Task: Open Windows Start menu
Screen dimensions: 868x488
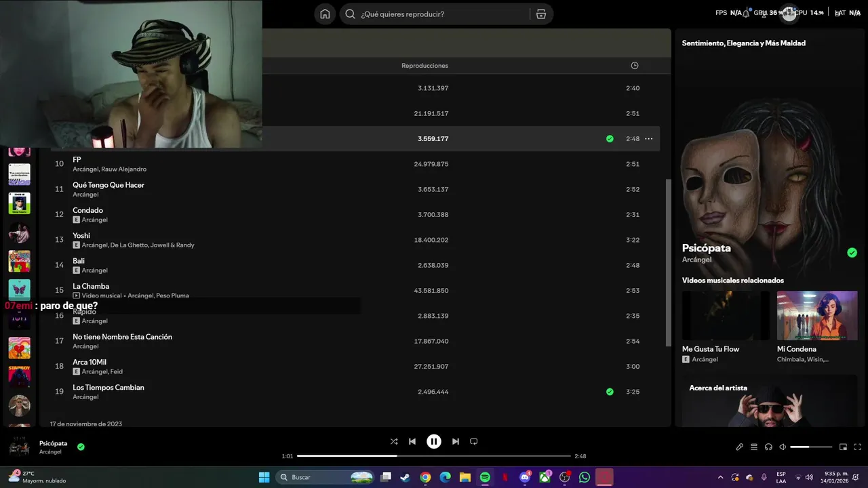Action: 264,477
